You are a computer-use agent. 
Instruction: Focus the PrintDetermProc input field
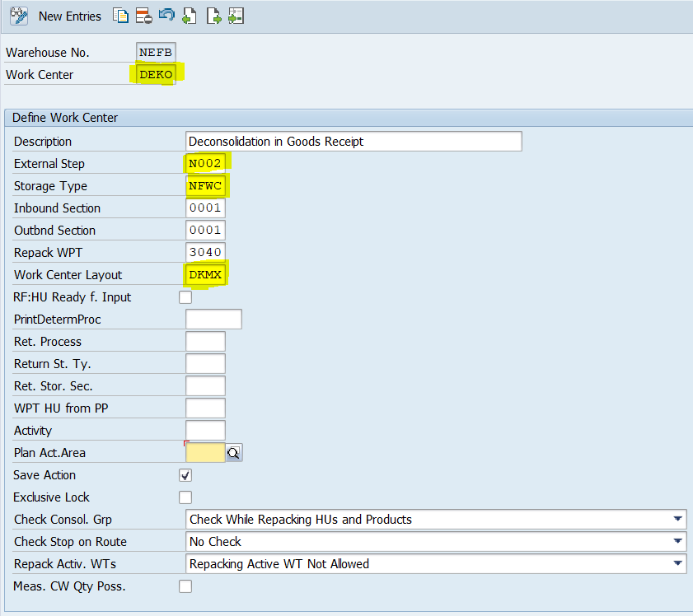(213, 320)
